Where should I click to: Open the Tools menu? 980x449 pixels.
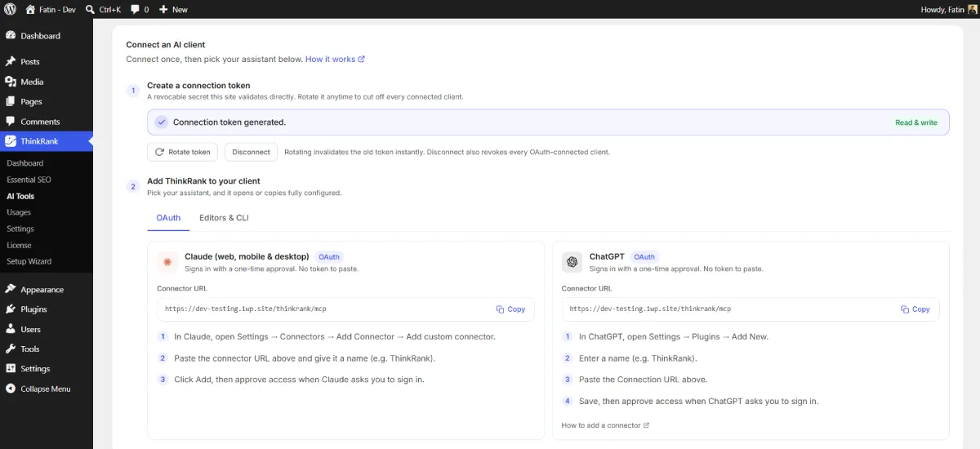click(47, 349)
